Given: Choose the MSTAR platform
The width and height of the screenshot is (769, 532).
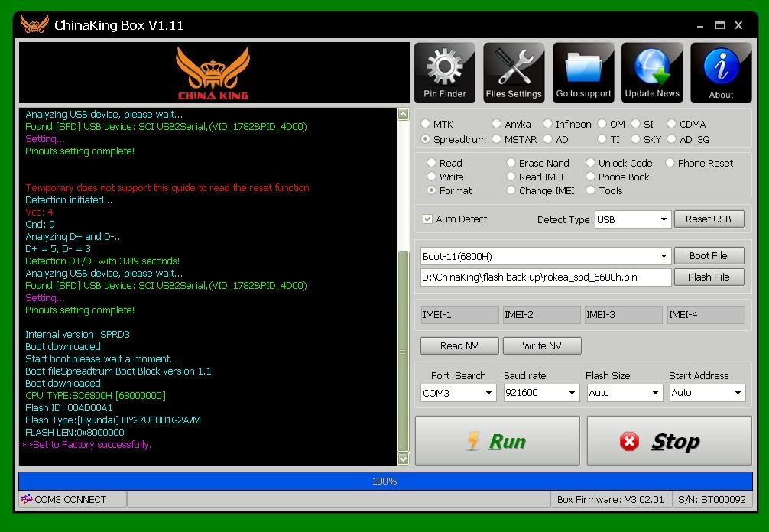Looking at the screenshot, I should [x=496, y=139].
